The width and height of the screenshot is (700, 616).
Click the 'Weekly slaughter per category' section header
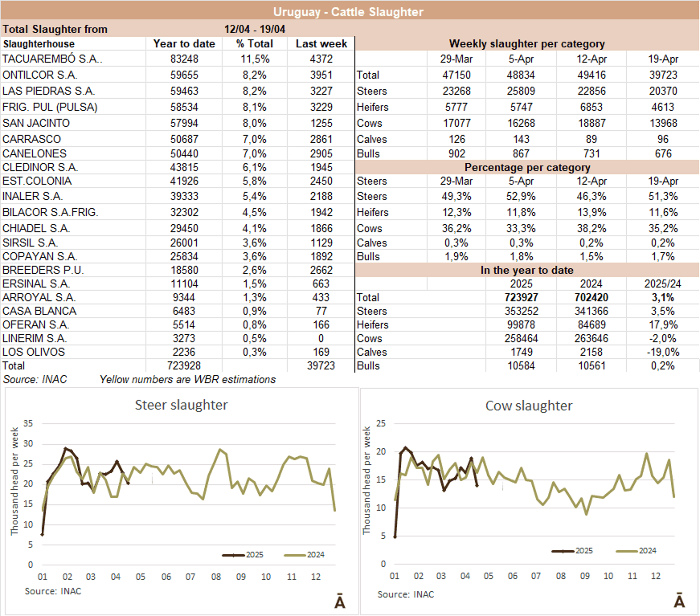[x=526, y=44]
